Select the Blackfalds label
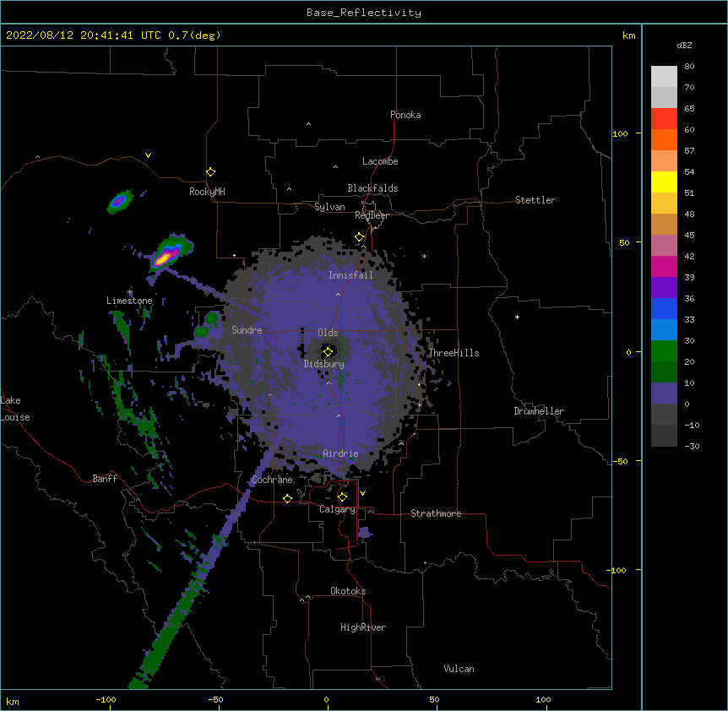 pyautogui.click(x=372, y=188)
